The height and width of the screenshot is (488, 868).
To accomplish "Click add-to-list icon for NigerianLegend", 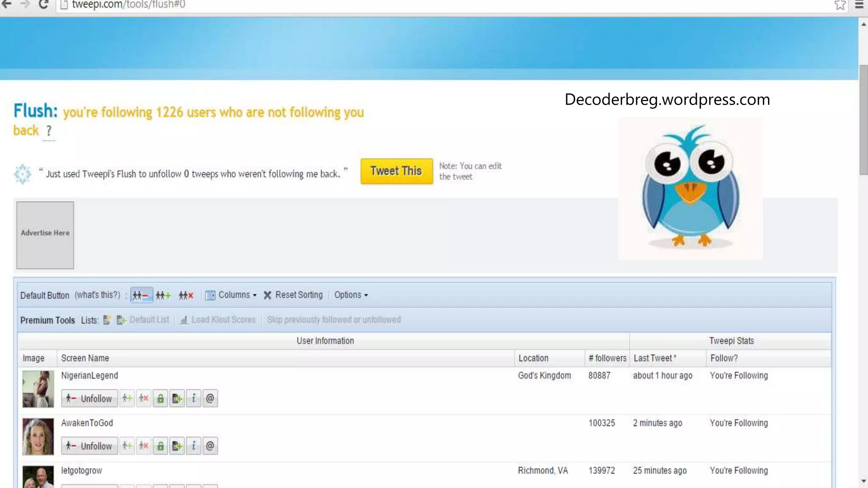I will [x=177, y=399].
